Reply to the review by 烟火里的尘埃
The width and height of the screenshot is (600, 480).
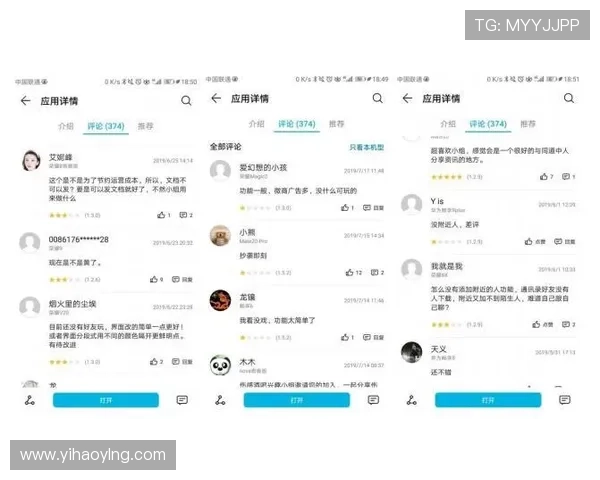pyautogui.click(x=182, y=362)
